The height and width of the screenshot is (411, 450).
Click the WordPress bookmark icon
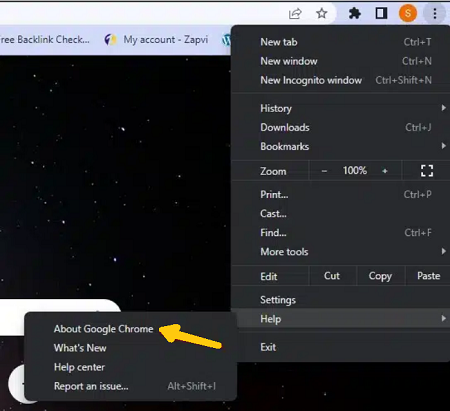(226, 40)
